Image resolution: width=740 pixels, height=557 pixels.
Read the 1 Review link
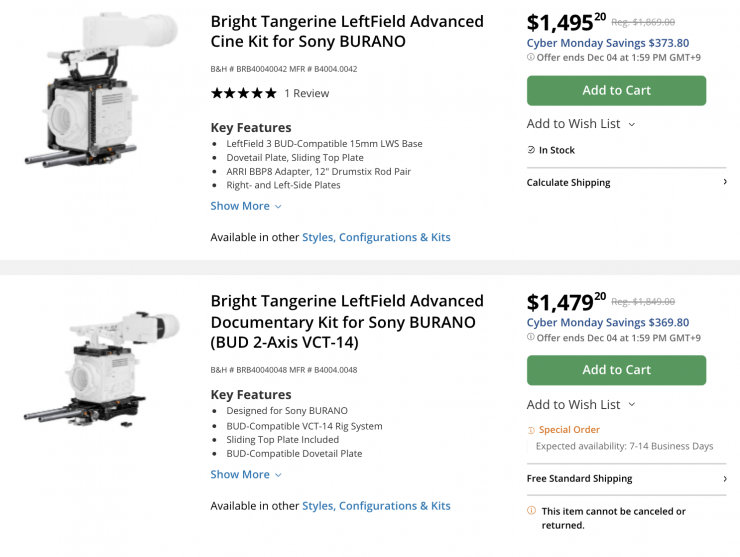tap(306, 93)
